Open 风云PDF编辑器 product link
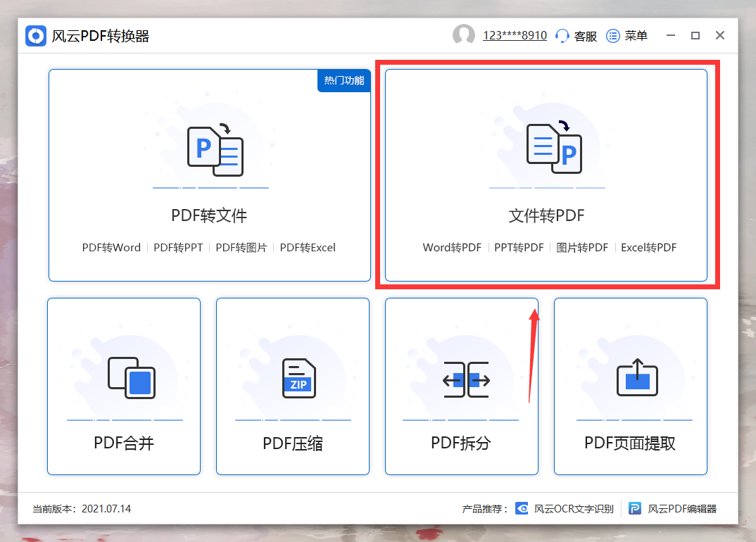The image size is (756, 542). point(682,509)
